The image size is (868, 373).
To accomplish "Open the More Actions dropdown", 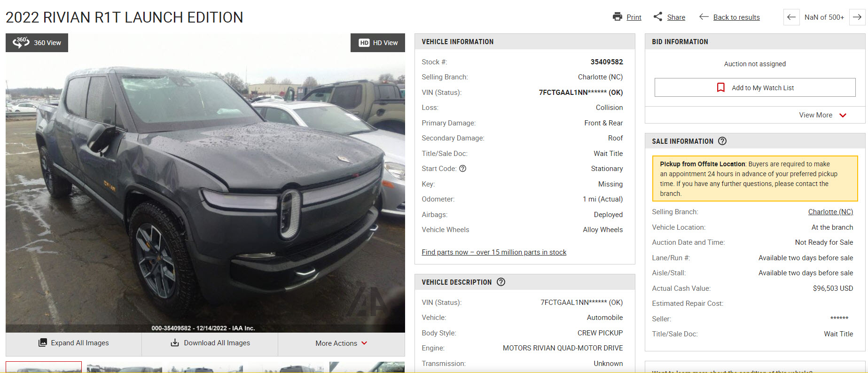I will pos(341,343).
